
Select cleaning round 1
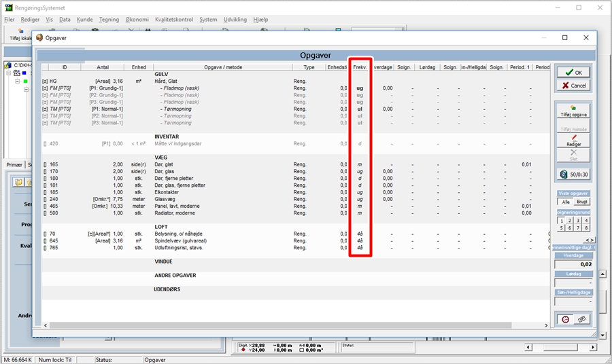(x=561, y=221)
